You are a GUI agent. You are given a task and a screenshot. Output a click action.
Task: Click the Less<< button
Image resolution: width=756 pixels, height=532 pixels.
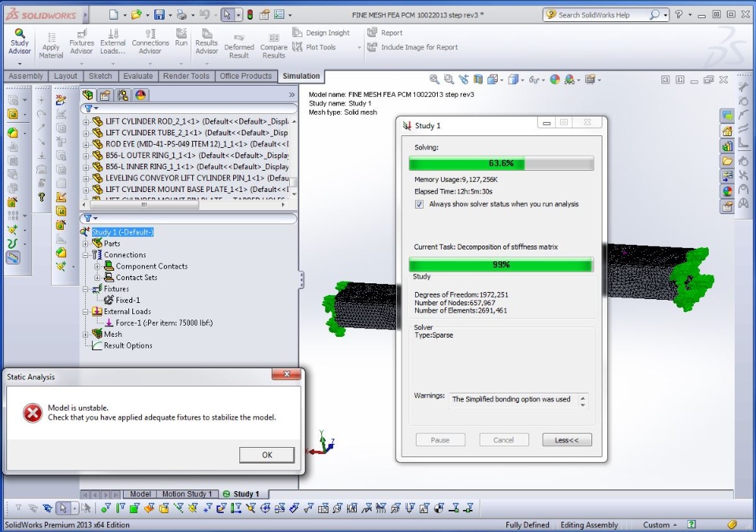point(567,440)
